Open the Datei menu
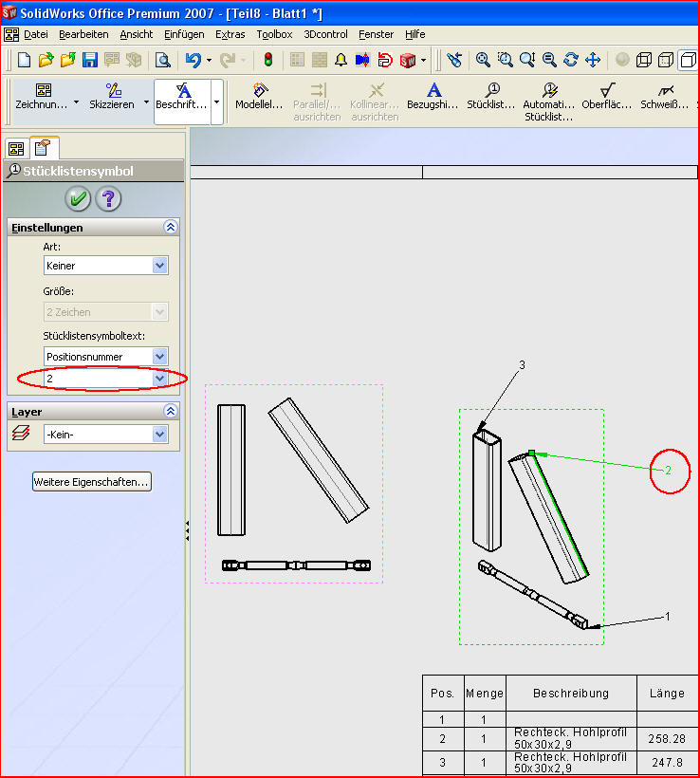The image size is (700, 778). click(36, 34)
